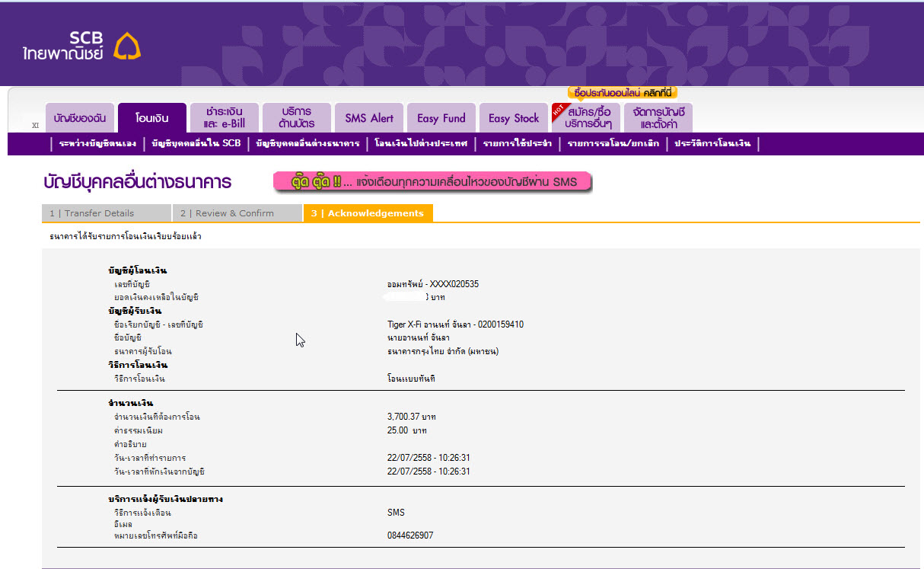Viewport: 924px width, 569px height.
Task: Open the SMS Alert tab
Action: click(369, 118)
